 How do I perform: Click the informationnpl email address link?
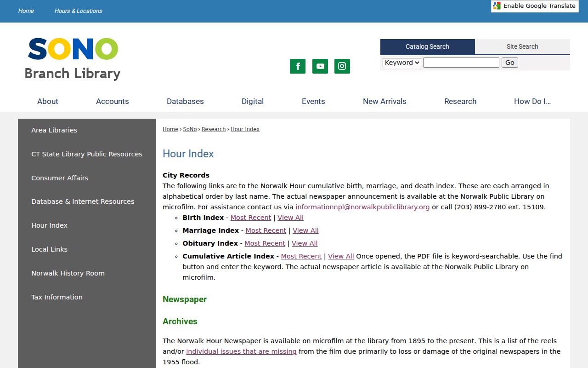(x=362, y=207)
